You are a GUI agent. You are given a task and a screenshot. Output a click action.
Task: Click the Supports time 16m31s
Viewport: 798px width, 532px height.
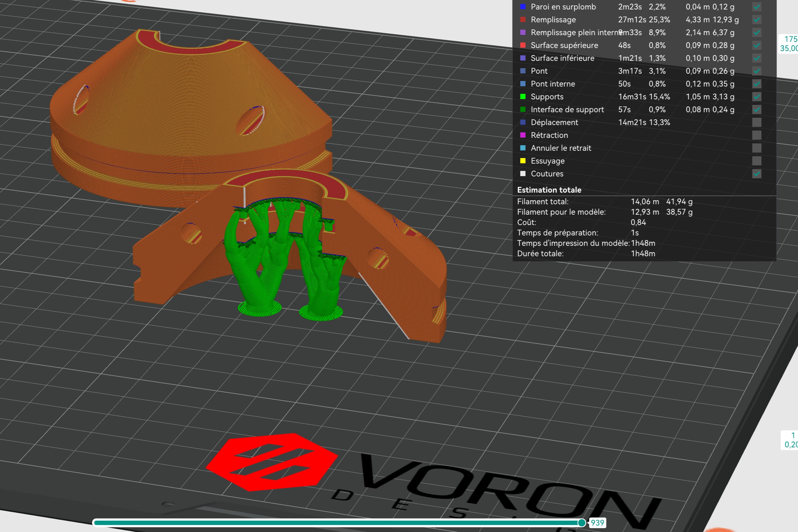click(632, 97)
